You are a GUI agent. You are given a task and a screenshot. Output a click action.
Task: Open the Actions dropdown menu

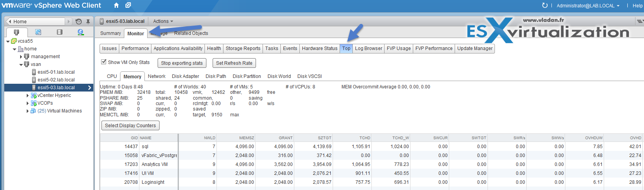tap(163, 21)
